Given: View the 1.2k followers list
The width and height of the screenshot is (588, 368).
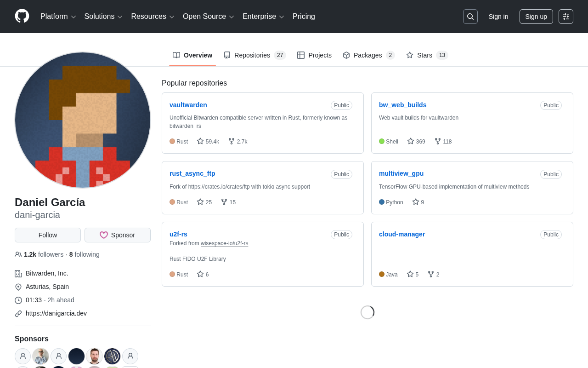Looking at the screenshot, I should coord(39,254).
